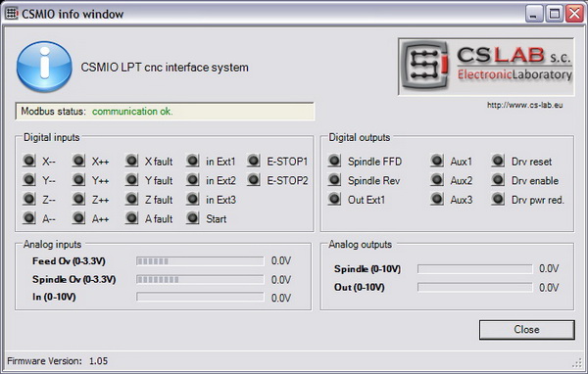Click the Feed Ov 0.0V value

point(281,260)
